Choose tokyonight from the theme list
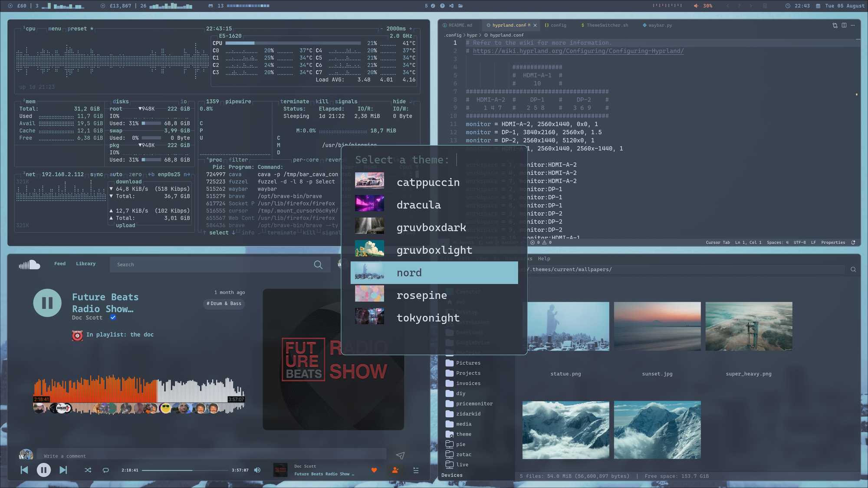The image size is (868, 488). pyautogui.click(x=427, y=318)
